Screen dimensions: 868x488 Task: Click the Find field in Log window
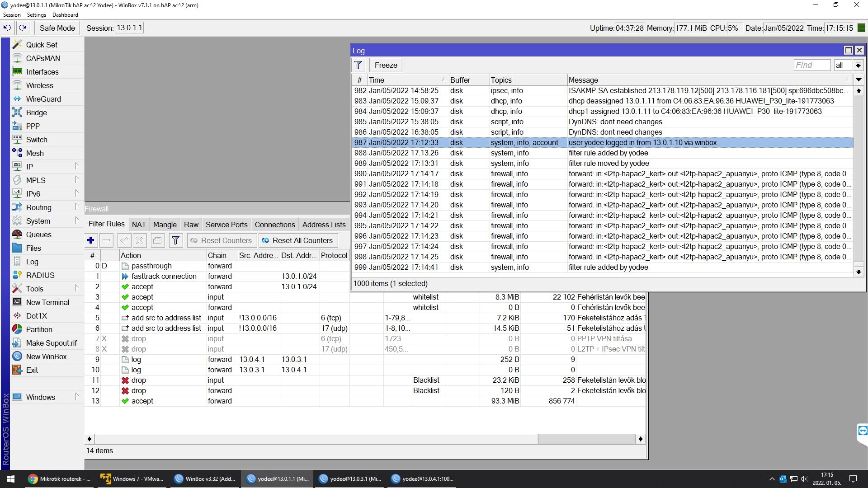tap(812, 65)
